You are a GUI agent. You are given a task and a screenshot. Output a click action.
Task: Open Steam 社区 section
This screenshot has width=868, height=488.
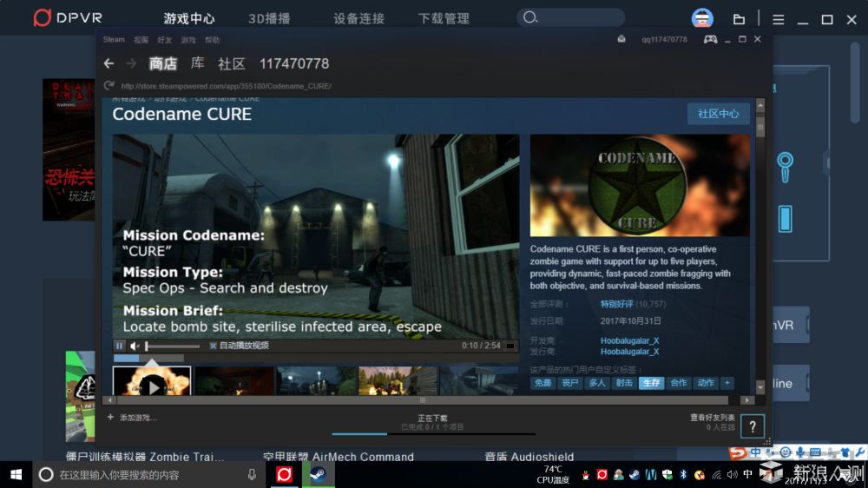[232, 63]
